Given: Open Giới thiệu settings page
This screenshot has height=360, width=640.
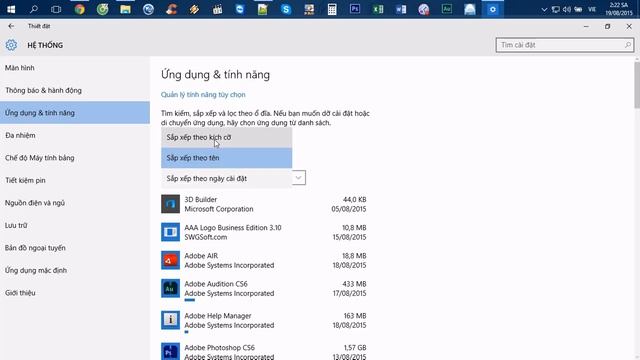Looking at the screenshot, I should (75, 293).
